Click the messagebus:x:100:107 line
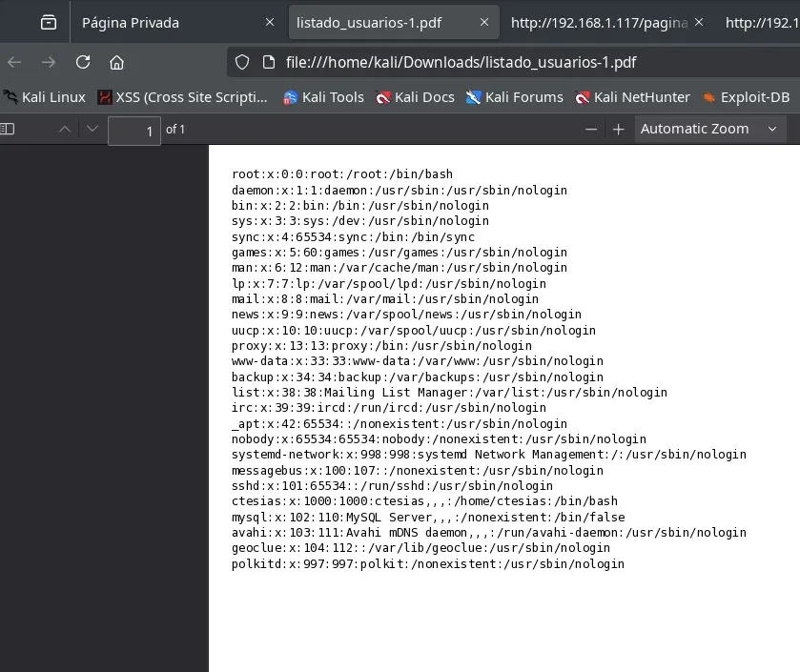800x672 pixels. [418, 470]
